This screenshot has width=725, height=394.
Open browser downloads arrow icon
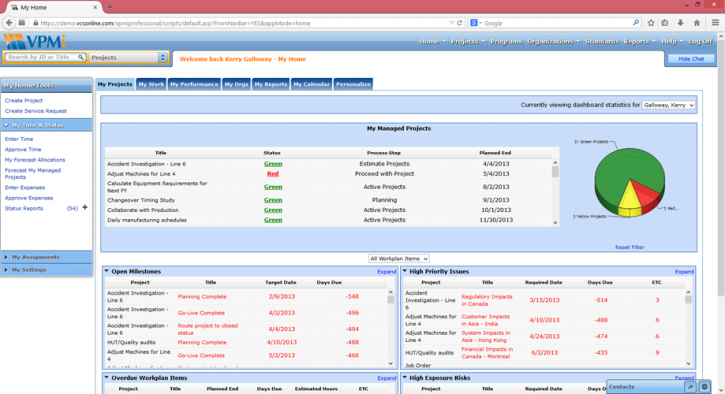pos(681,23)
